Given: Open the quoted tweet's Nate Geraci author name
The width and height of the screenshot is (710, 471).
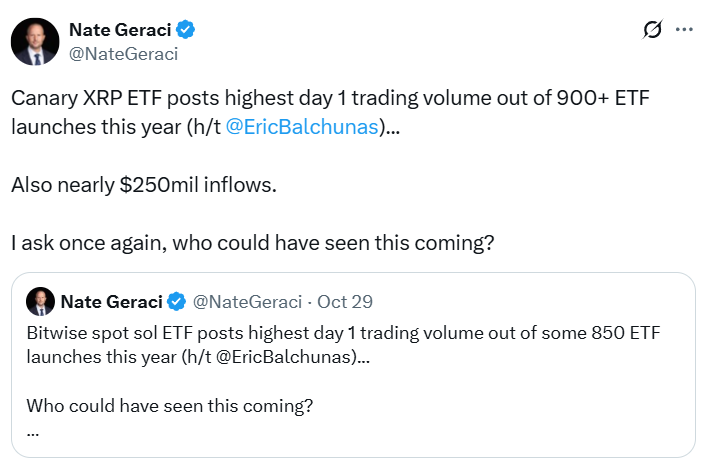Looking at the screenshot, I should [x=111, y=301].
